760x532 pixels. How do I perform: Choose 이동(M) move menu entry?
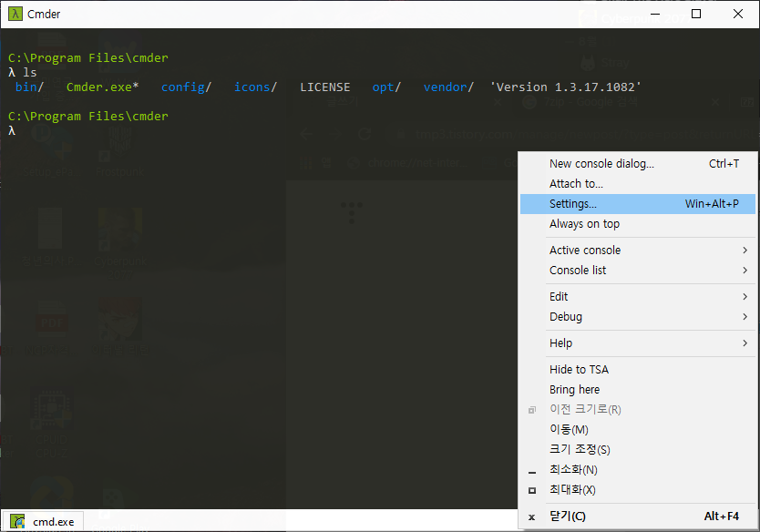tap(637, 430)
